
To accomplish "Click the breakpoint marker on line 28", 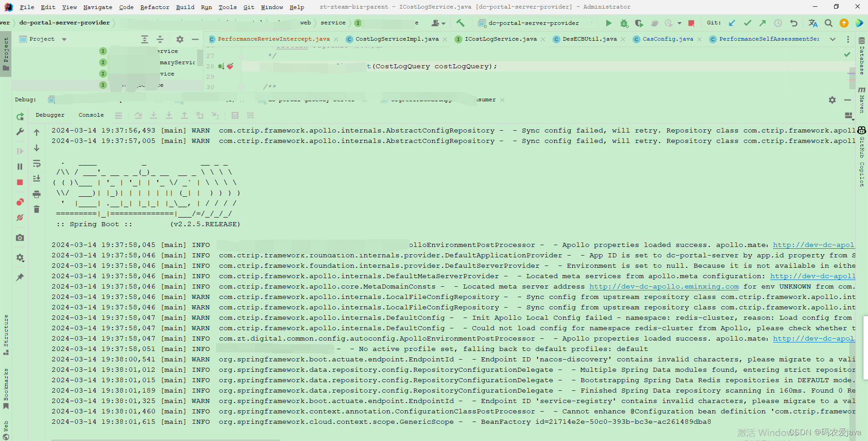I will pyautogui.click(x=230, y=66).
